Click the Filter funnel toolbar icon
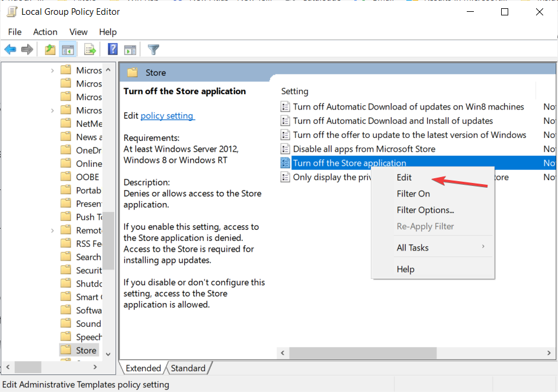558x392 pixels. point(153,50)
